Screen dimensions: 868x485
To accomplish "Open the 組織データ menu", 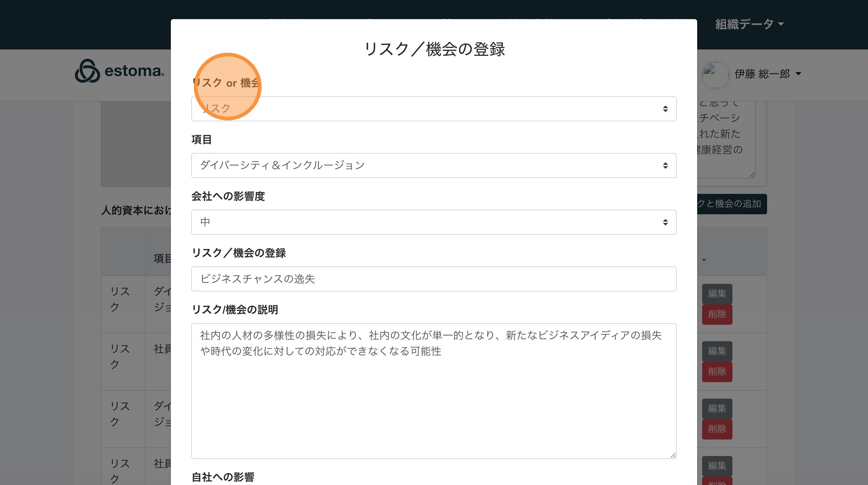I will [x=749, y=24].
